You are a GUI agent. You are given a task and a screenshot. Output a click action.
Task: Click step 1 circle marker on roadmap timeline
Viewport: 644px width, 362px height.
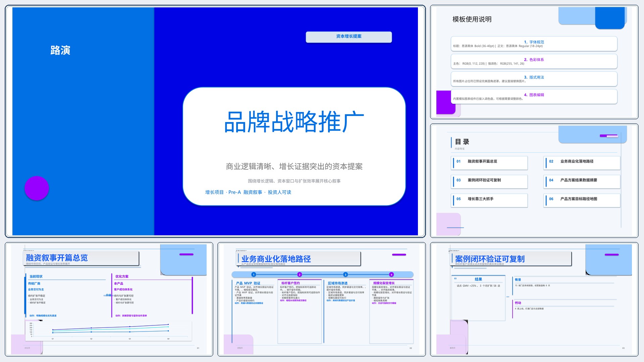pos(254,275)
